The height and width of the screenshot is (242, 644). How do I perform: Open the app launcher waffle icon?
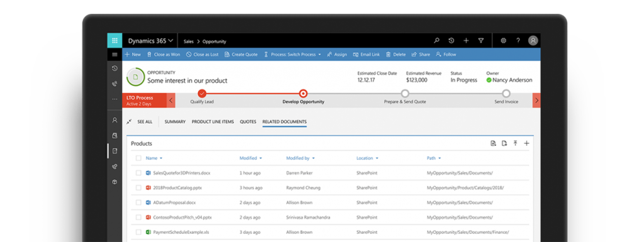click(x=114, y=41)
